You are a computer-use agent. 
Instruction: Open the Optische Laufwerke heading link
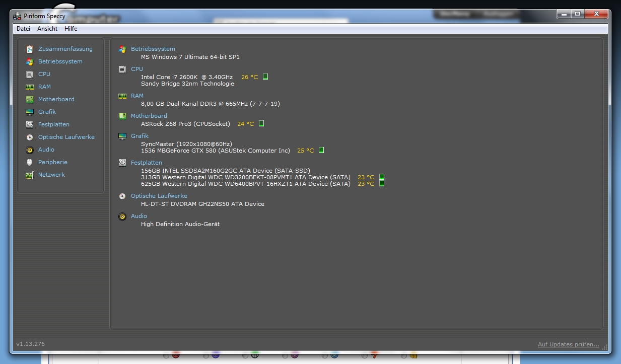[159, 196]
